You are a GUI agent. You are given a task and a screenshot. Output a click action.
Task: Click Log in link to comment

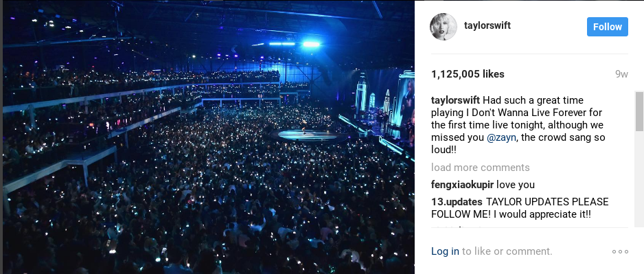coord(445,251)
